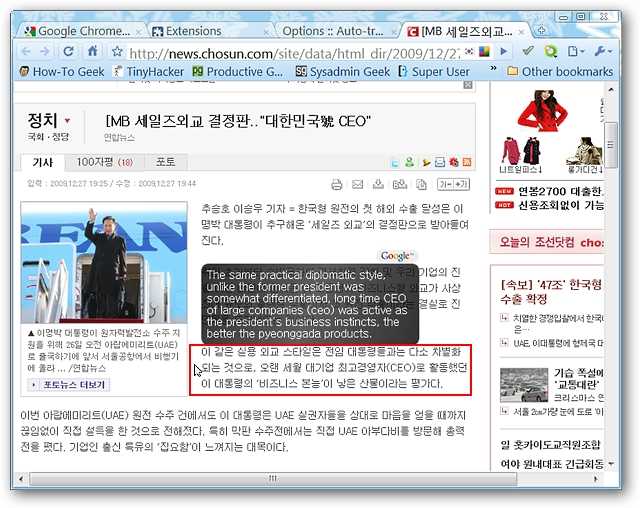The image size is (640, 508).
Task: Click the address bar URL field
Action: (294, 53)
